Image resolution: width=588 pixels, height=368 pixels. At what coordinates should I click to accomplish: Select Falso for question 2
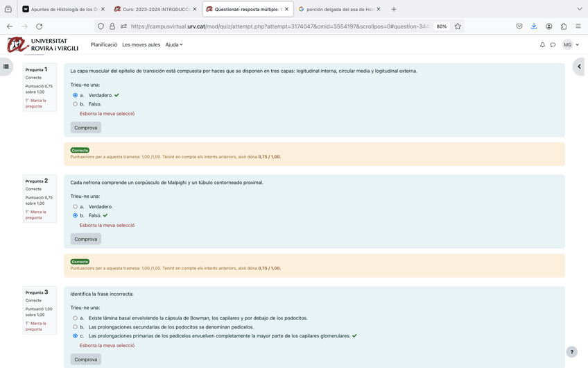coord(75,215)
